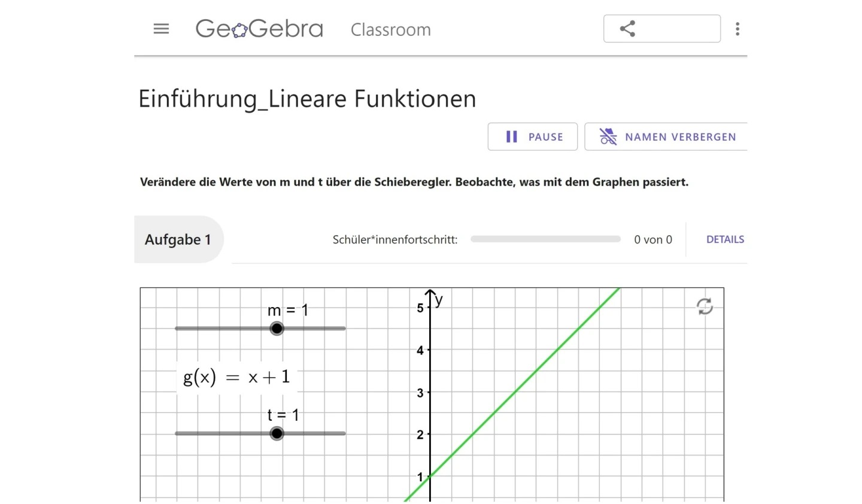The image size is (862, 504).
Task: Reset the applet with the refresh icon
Action: click(x=705, y=306)
